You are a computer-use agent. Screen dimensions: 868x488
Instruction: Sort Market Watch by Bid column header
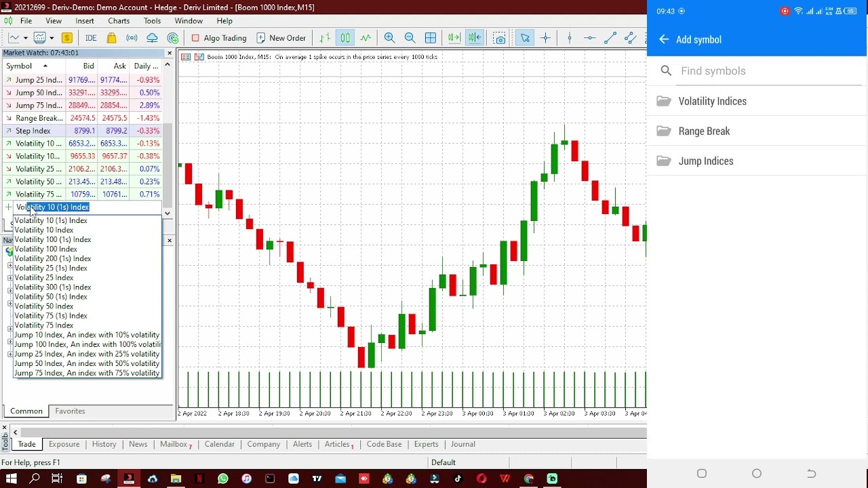click(81, 66)
